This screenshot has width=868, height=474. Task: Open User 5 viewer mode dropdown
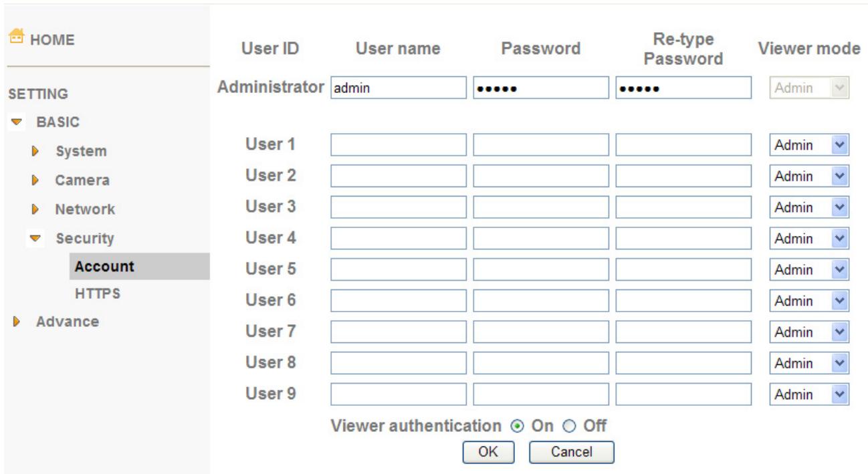click(809, 269)
